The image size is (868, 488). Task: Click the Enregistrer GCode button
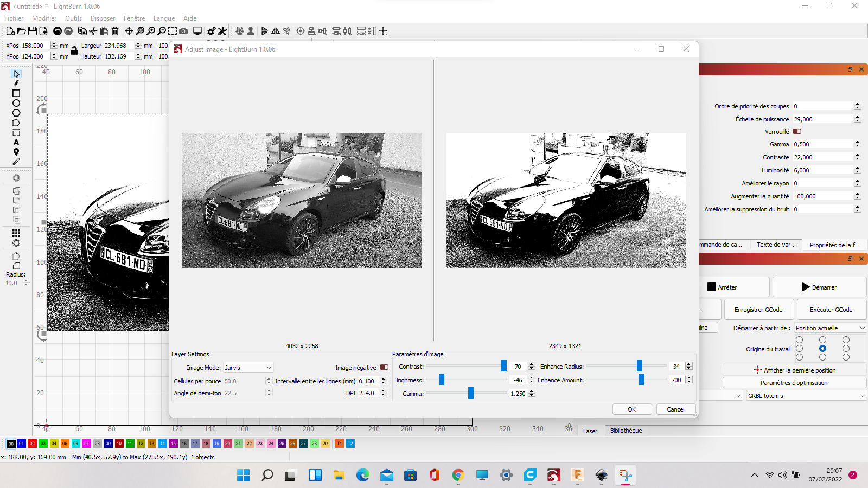tap(759, 310)
